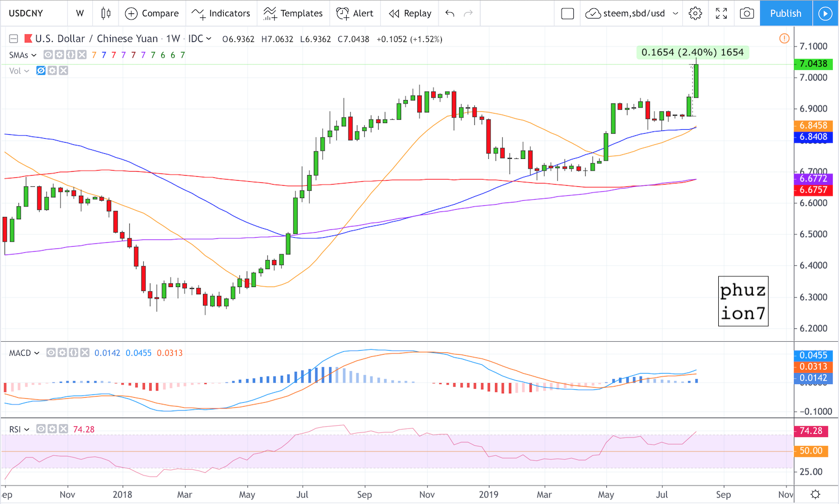Show the hidden Vol indicator

coord(41,70)
